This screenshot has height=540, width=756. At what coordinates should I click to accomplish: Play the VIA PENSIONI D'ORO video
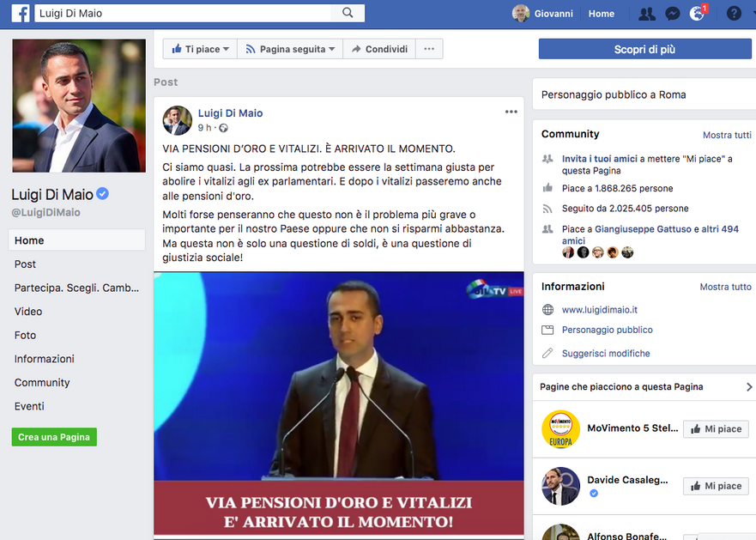coord(338,404)
